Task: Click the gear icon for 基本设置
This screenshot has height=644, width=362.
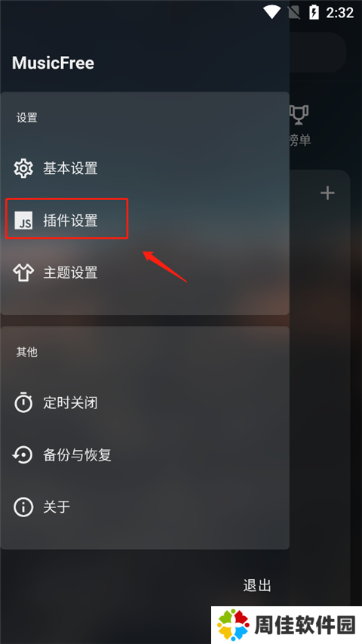Action: [23, 168]
